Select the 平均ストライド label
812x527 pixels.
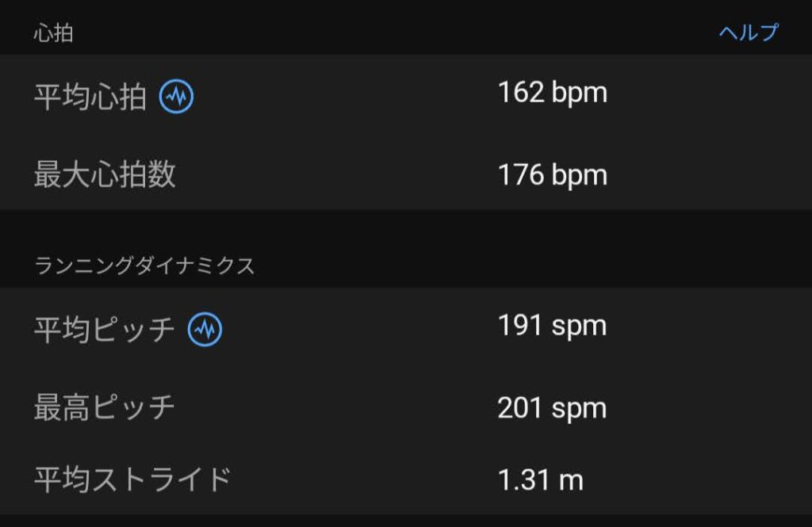132,479
